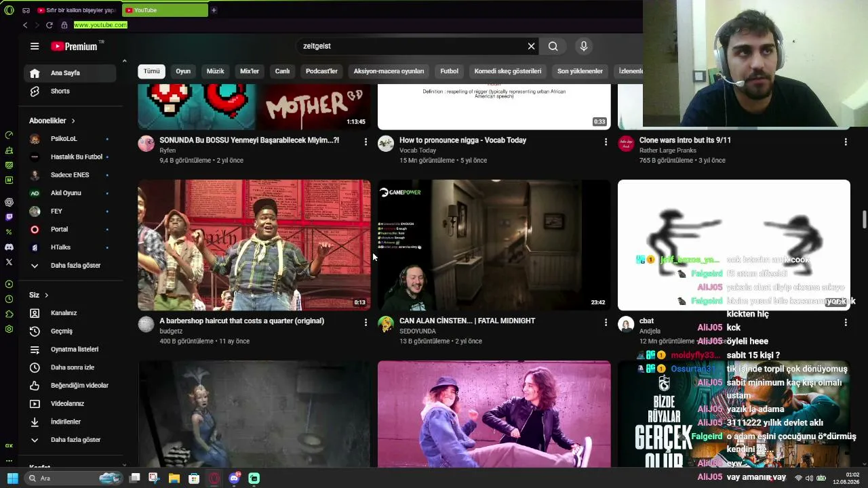Select the Canlı filter chip
The height and width of the screenshot is (488, 868).
point(282,71)
